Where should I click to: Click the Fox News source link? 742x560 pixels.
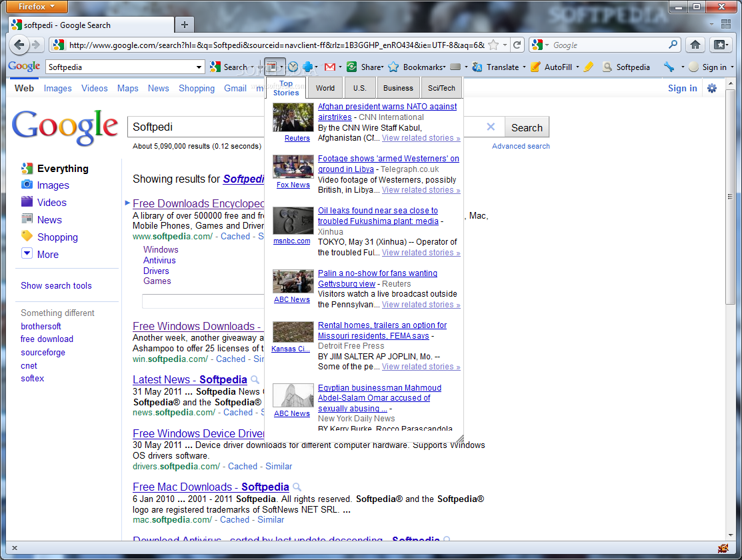pyautogui.click(x=293, y=185)
